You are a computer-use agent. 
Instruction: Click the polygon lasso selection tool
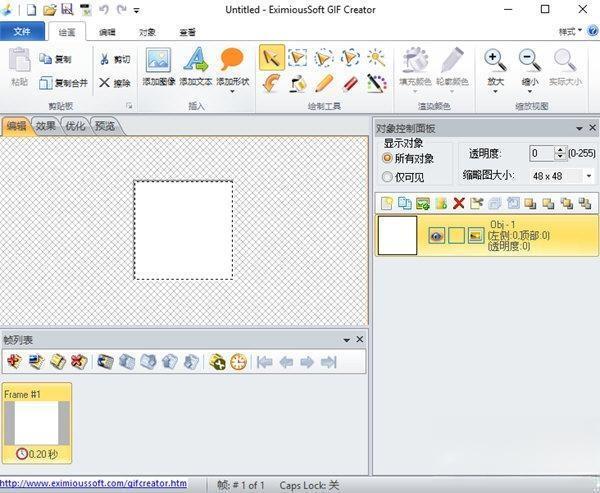[x=350, y=58]
